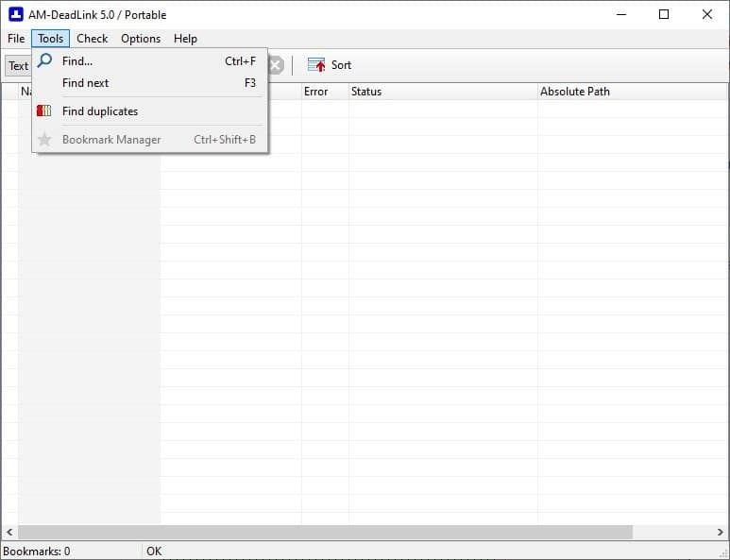Viewport: 730px width, 560px height.
Task: Click the scrollbar right arrow
Action: pos(720,532)
